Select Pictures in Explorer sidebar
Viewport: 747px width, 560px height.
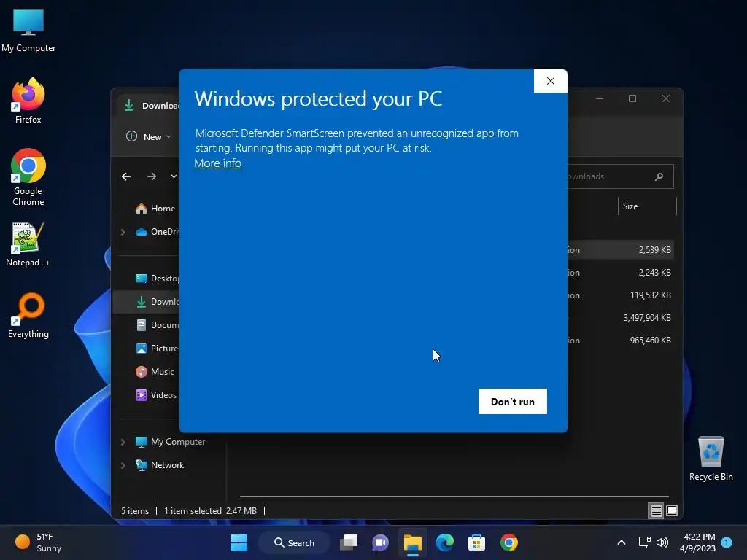(x=157, y=349)
